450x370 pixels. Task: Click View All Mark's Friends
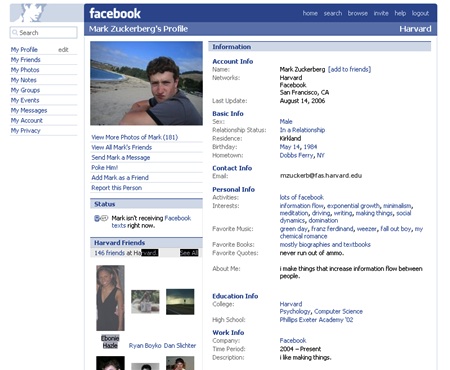[x=122, y=147]
